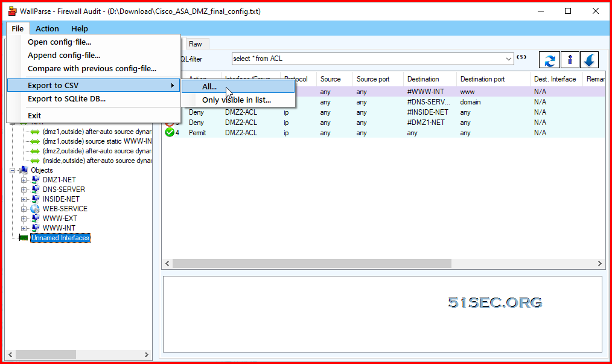Choose Open config-file... entry
The width and height of the screenshot is (612, 364).
[94, 42]
